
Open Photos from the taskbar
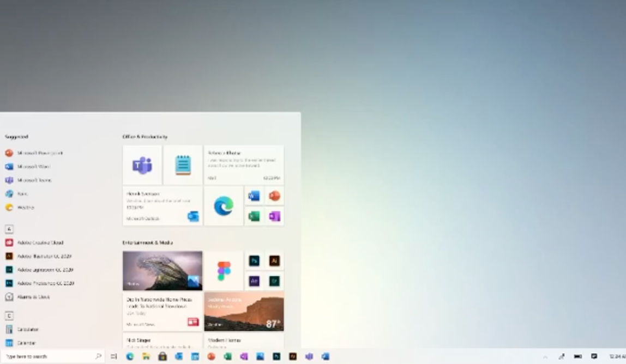click(260, 356)
